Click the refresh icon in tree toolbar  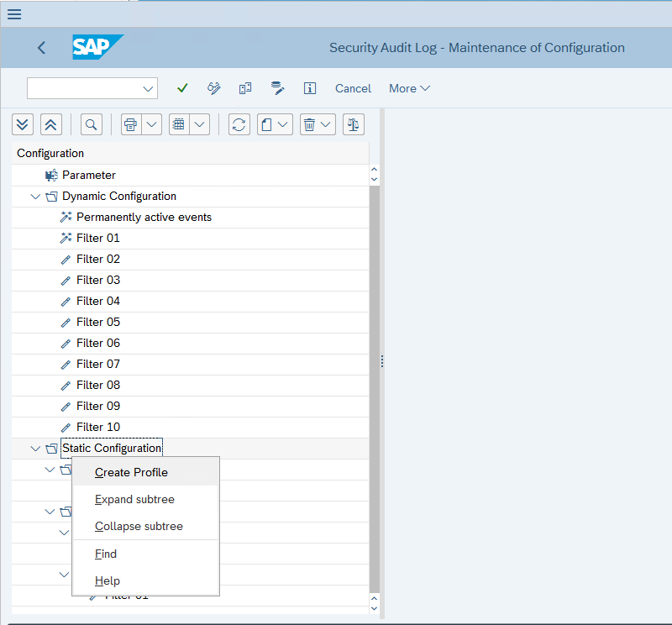click(239, 124)
